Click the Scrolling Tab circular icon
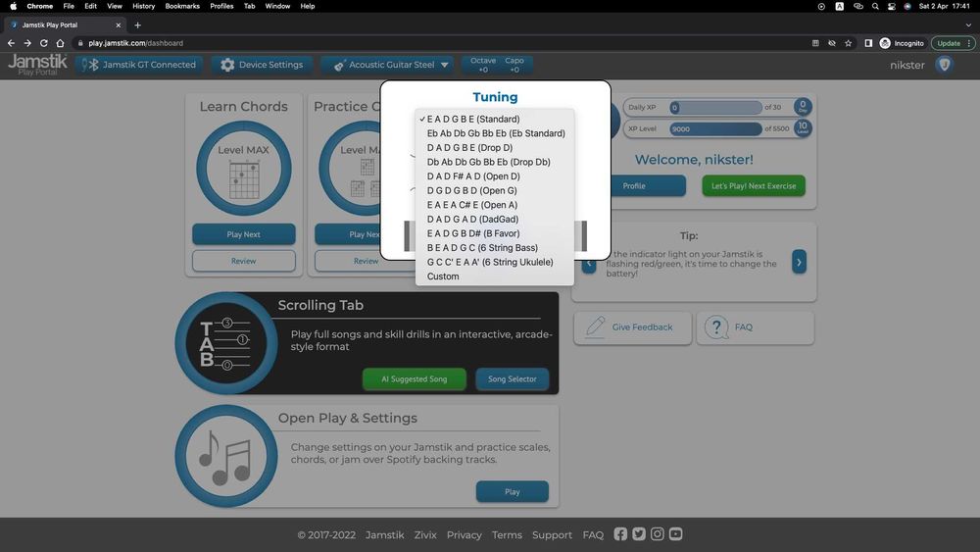This screenshot has height=552, width=980. click(x=226, y=342)
